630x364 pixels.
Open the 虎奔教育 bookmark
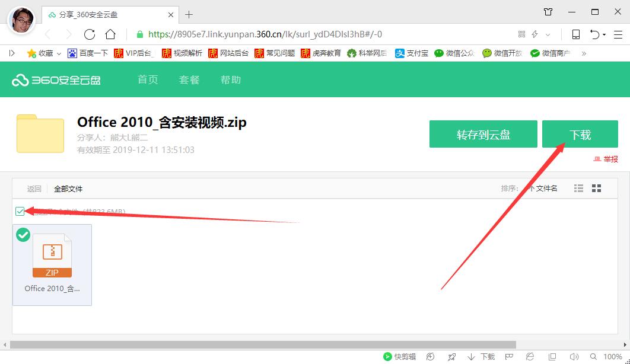(320, 53)
